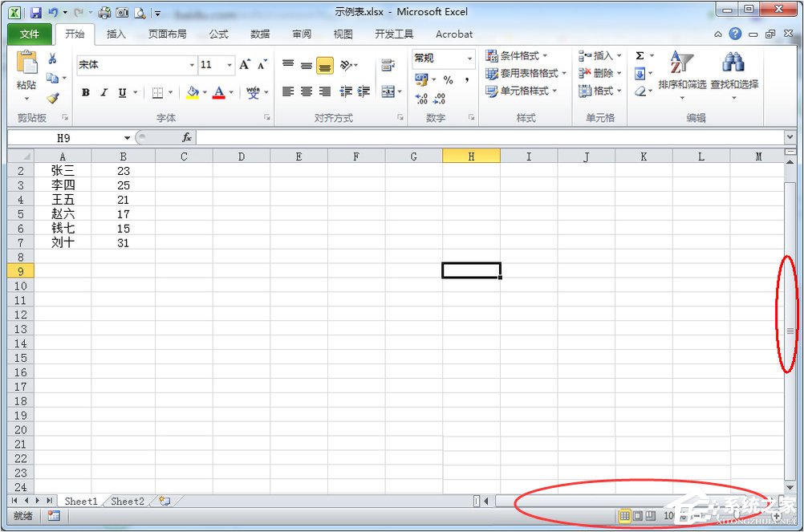
Task: Click the Percent Style button
Action: tap(449, 79)
